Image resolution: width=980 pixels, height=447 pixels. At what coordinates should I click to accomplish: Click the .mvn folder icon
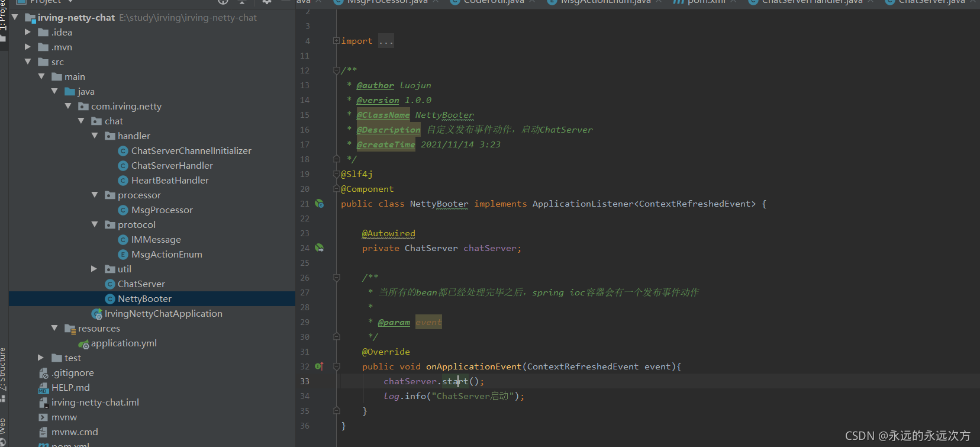pyautogui.click(x=43, y=47)
